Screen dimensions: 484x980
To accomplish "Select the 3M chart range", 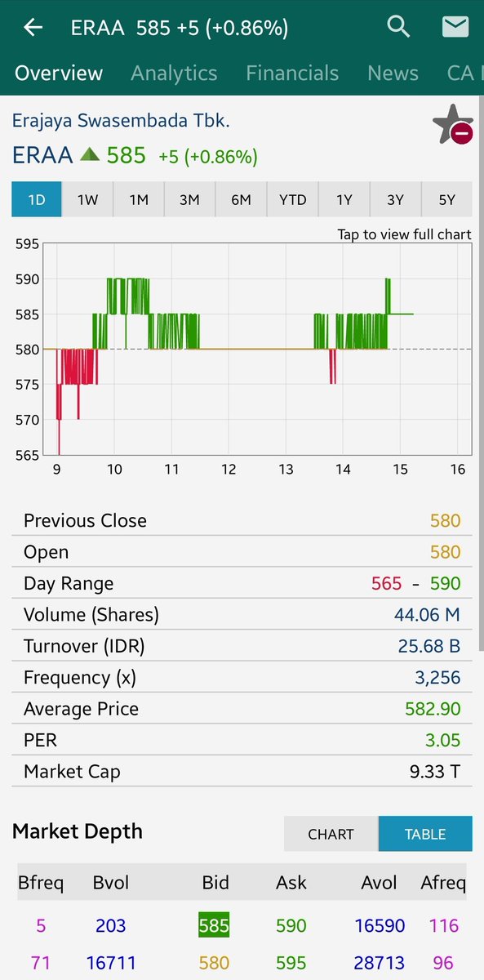I will click(189, 199).
